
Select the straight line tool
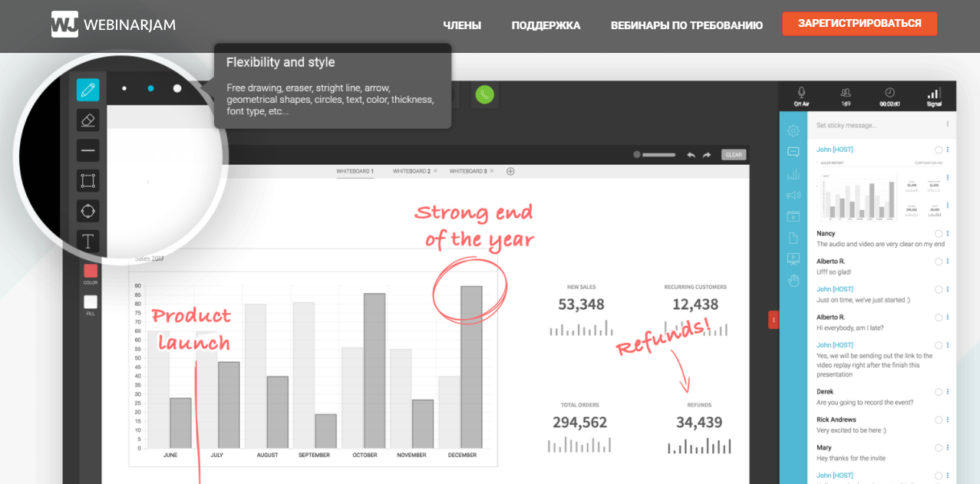pos(87,150)
